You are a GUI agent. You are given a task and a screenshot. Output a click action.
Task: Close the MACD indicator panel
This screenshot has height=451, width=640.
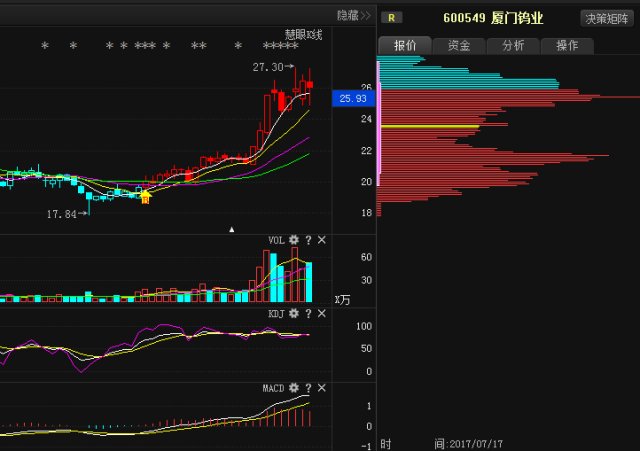[x=322, y=388]
